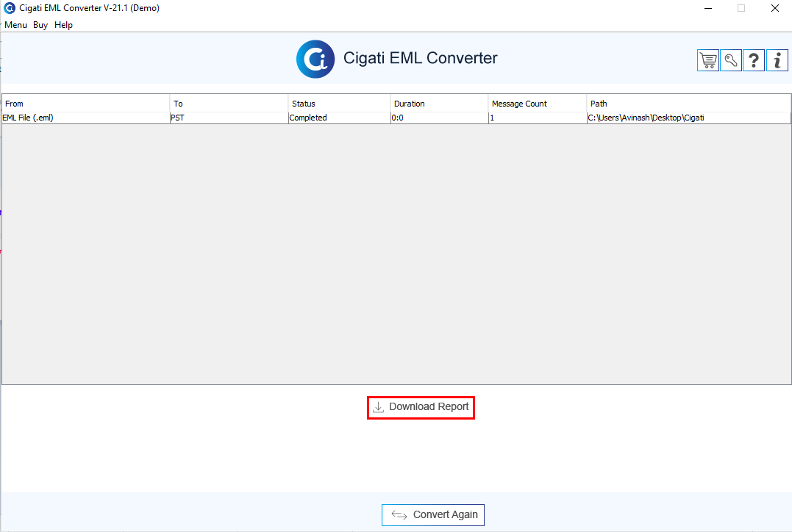Close the Cigati EML Converter window
Viewport: 792px width, 532px height.
(x=775, y=8)
